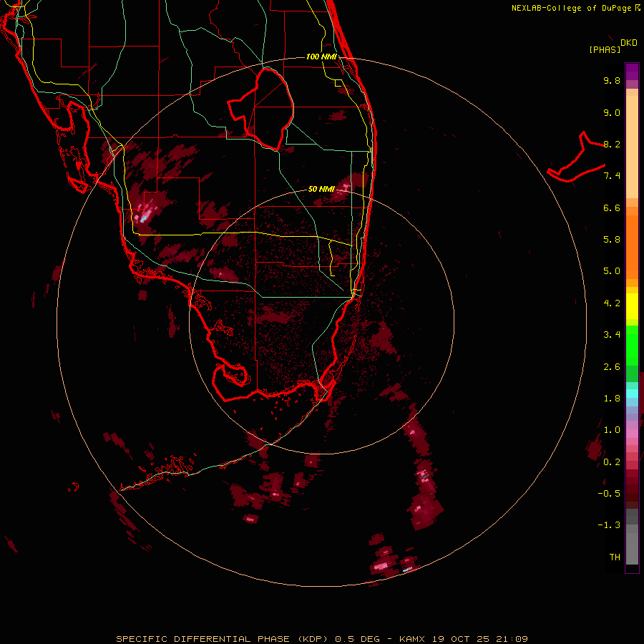Click the 50 NMI range ring label
This screenshot has height=644, width=644.
pyautogui.click(x=321, y=189)
